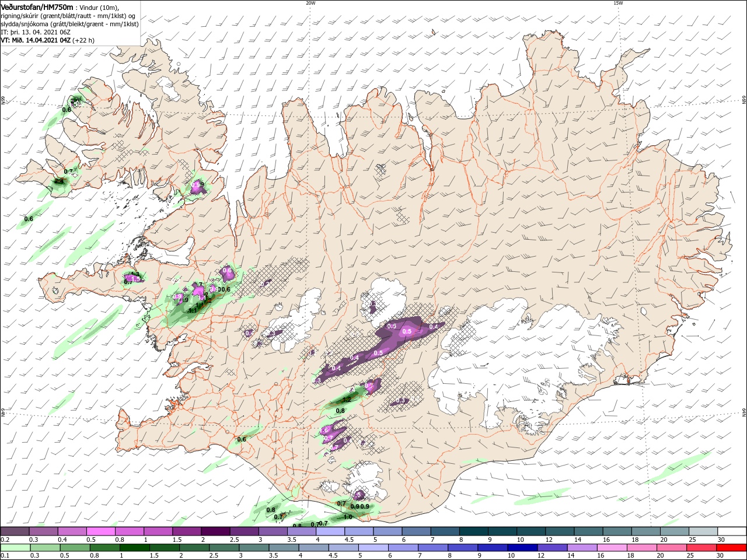This screenshot has width=747, height=560.
Task: Pick the upper legend pale grey swatch at 25
Action: coord(703,531)
